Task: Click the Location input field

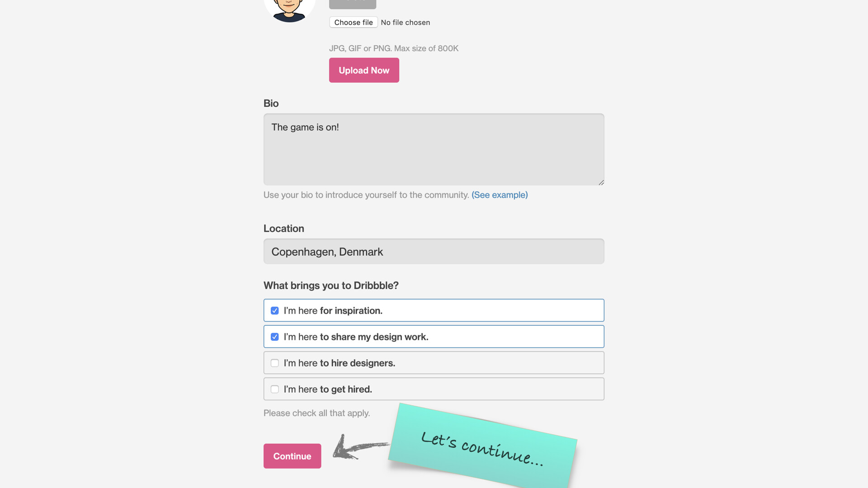Action: pos(433,252)
